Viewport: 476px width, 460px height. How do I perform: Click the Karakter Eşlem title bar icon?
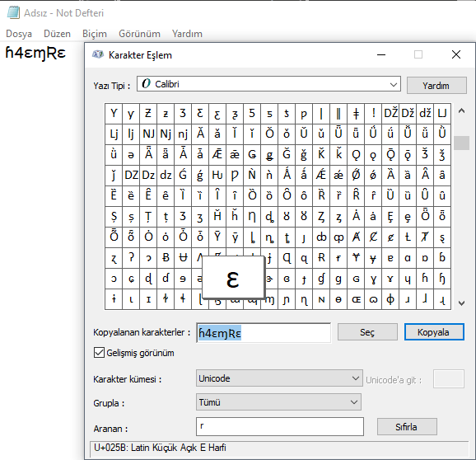(x=98, y=54)
